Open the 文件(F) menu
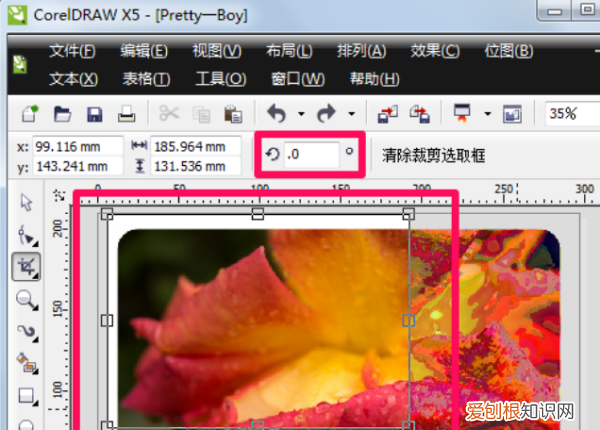This screenshot has height=430, width=600. (73, 51)
